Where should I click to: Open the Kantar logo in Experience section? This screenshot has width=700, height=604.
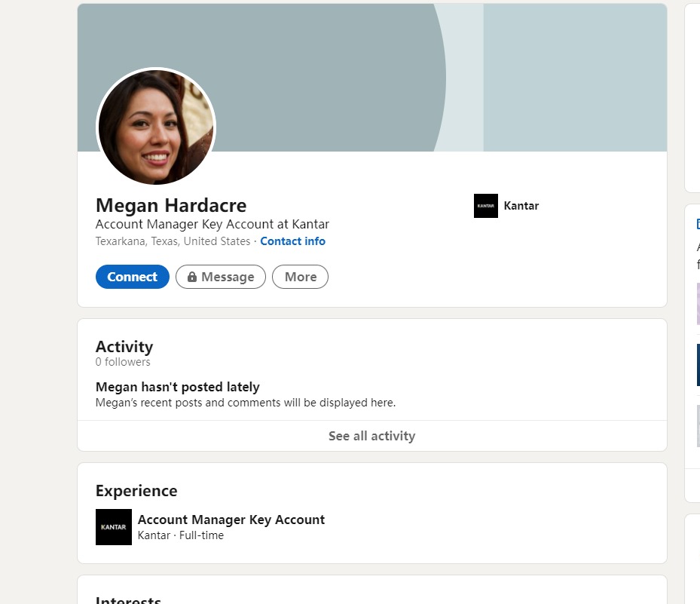pos(114,527)
